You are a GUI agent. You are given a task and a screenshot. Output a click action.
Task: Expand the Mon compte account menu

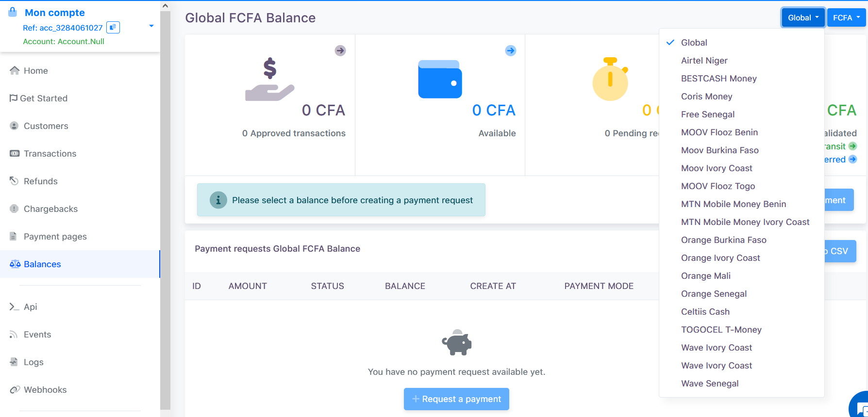pyautogui.click(x=151, y=26)
